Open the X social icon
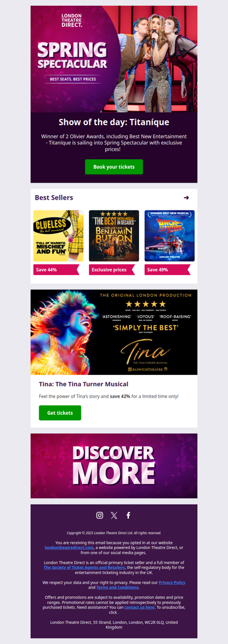 [x=114, y=515]
